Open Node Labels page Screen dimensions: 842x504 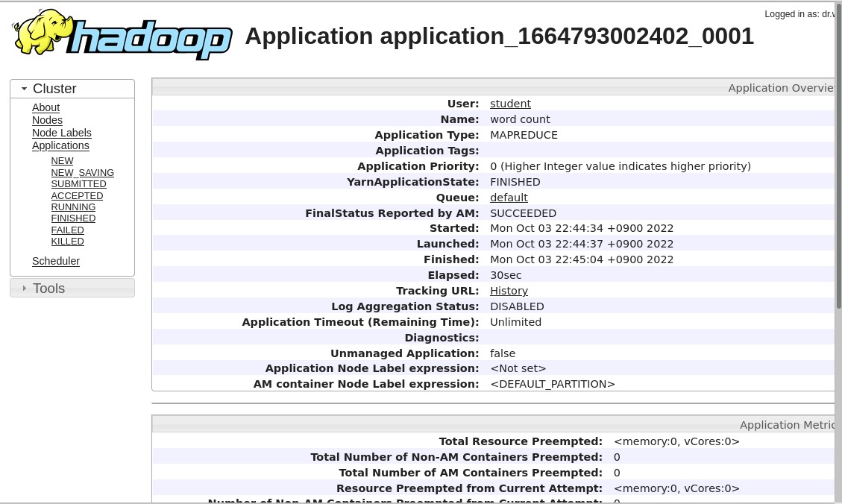(x=62, y=133)
